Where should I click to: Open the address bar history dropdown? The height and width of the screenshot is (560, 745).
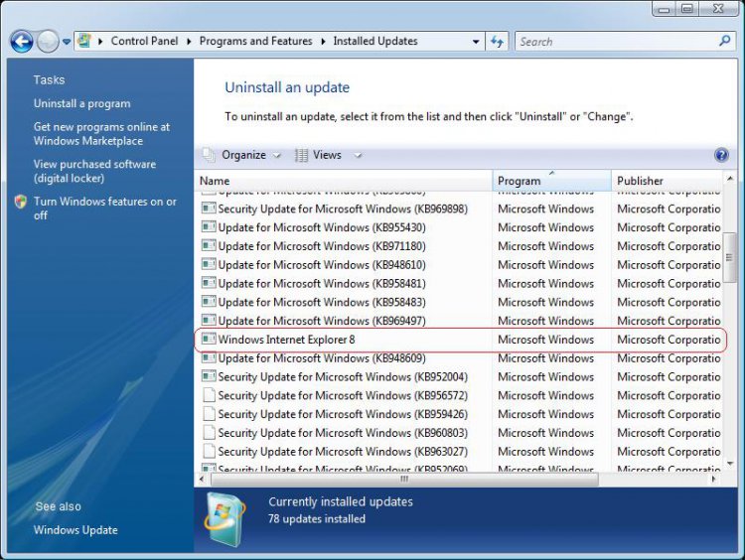476,42
